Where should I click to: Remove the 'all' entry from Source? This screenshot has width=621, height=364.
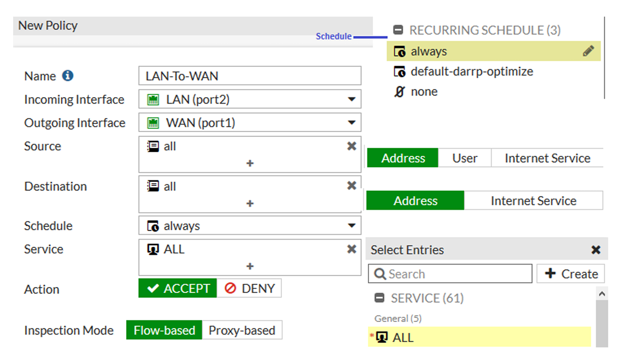(351, 146)
